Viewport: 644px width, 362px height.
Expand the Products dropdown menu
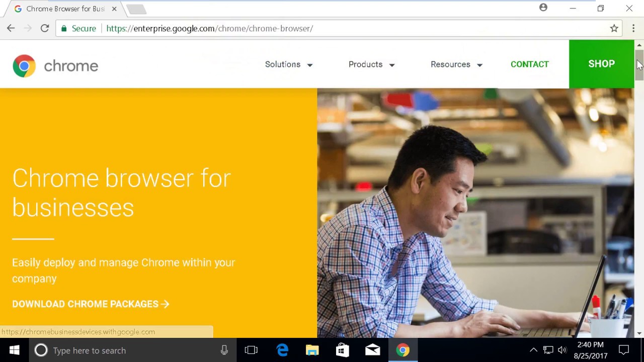tap(372, 64)
